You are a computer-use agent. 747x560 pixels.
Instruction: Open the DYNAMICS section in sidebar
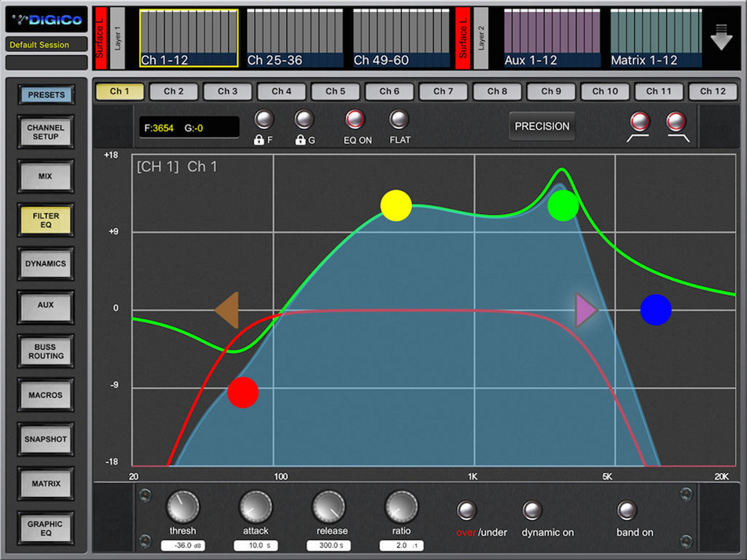pyautogui.click(x=46, y=263)
